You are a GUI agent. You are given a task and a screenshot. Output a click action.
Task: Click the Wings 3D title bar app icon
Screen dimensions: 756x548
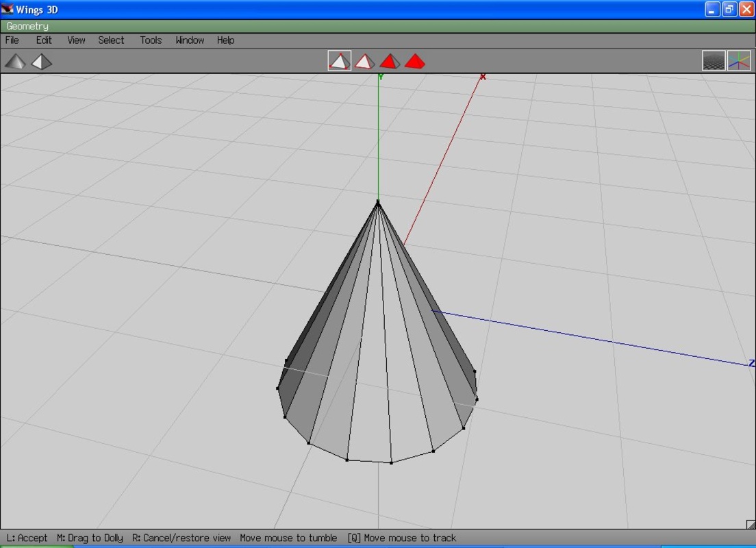click(8, 10)
